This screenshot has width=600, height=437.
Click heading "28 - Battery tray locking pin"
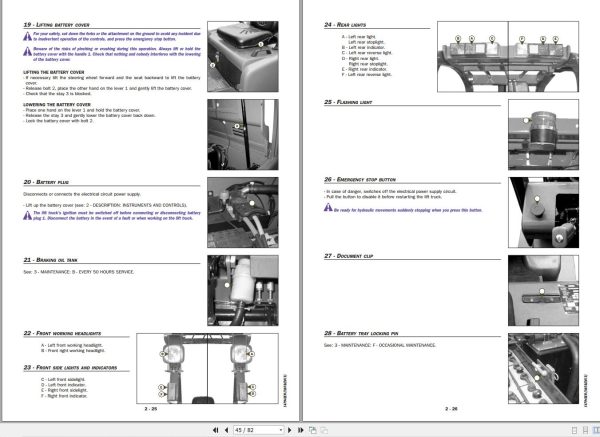(361, 333)
